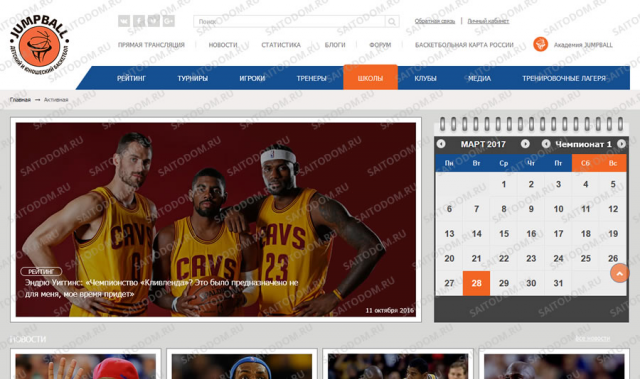Select Тренировочные лагеря in the blue menu
The width and height of the screenshot is (640, 379).
pyautogui.click(x=564, y=78)
